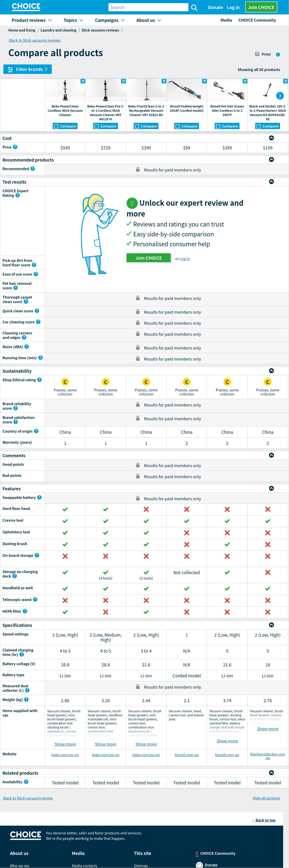
Task: Open the Ease of use score help icon
Action: coord(36,274)
